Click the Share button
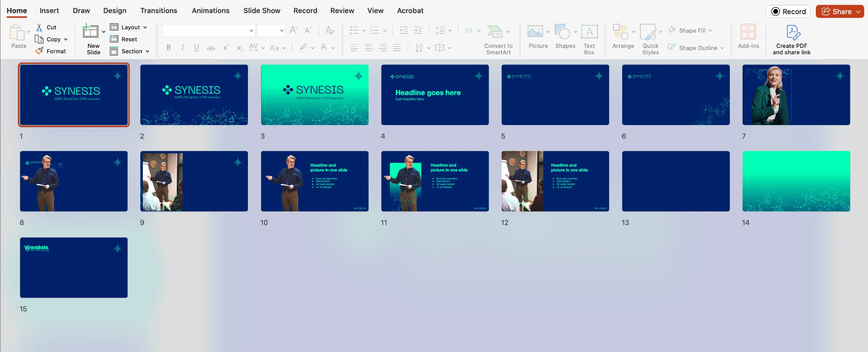 pos(840,11)
